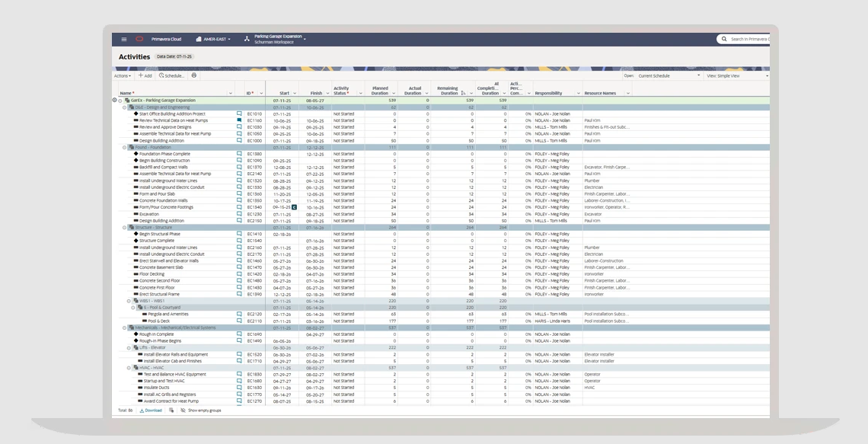Click the Startup and Test HVAC activity

164,381
